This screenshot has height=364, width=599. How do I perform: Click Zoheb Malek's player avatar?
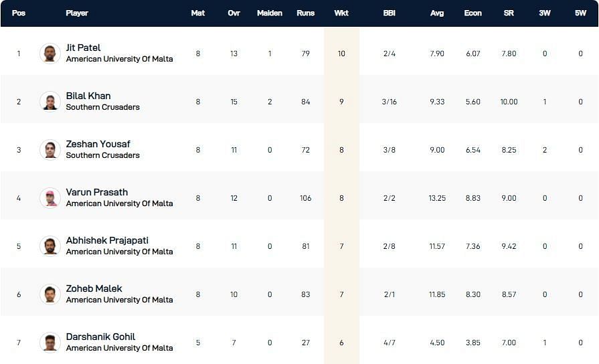(x=50, y=294)
